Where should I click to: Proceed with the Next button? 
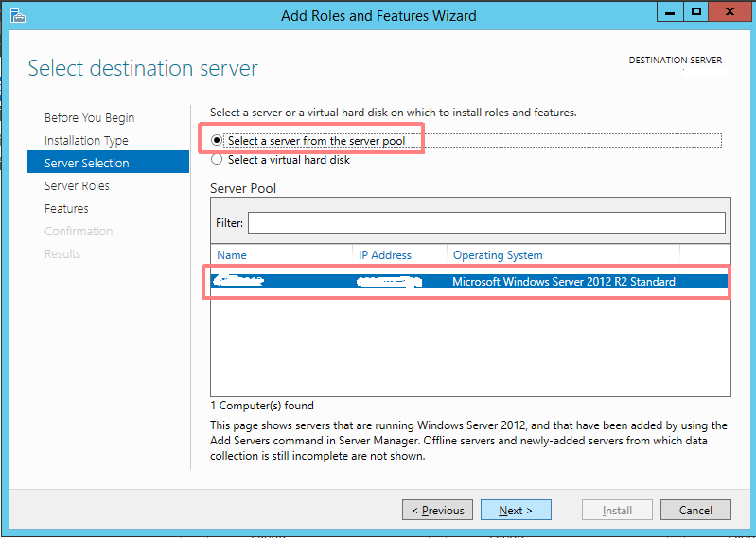click(x=516, y=510)
